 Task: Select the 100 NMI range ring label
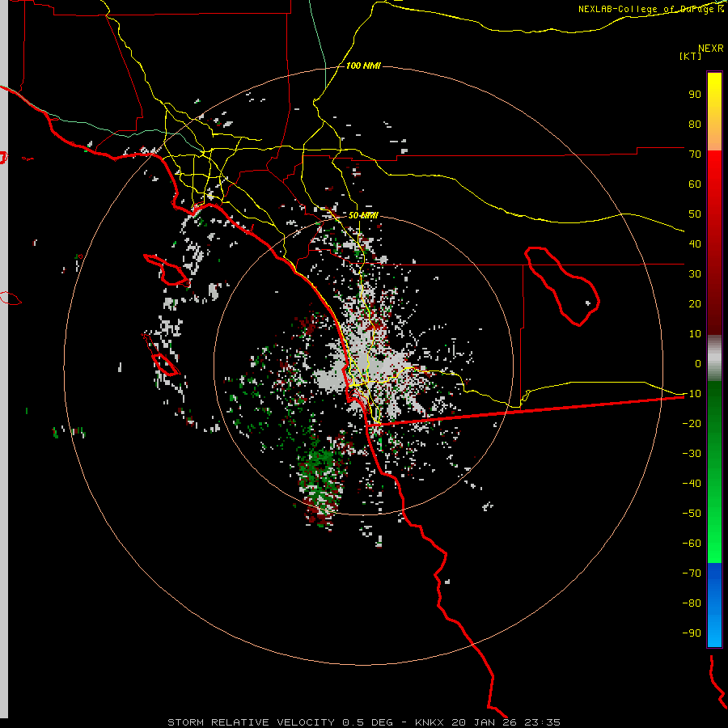click(363, 66)
